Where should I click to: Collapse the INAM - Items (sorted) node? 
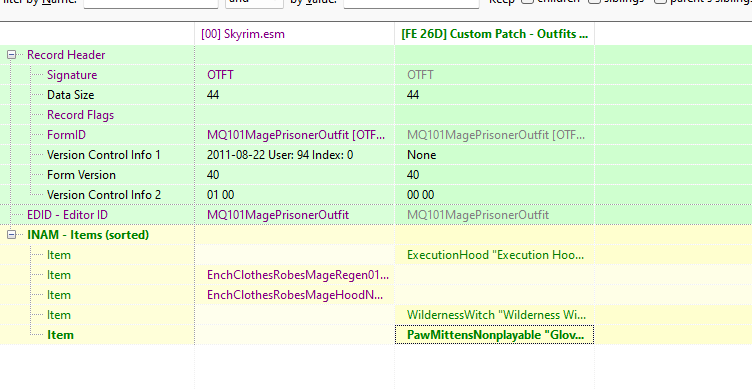tap(12, 235)
